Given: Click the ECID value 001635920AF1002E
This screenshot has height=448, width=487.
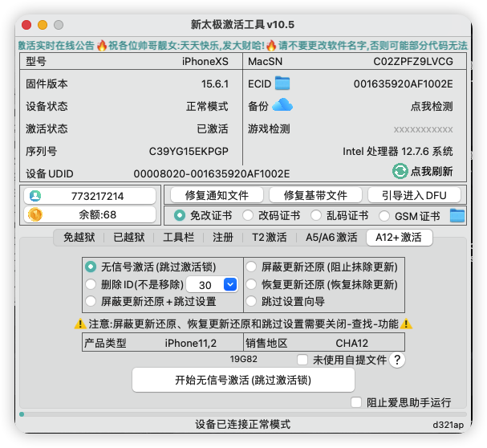Looking at the screenshot, I should tap(403, 84).
